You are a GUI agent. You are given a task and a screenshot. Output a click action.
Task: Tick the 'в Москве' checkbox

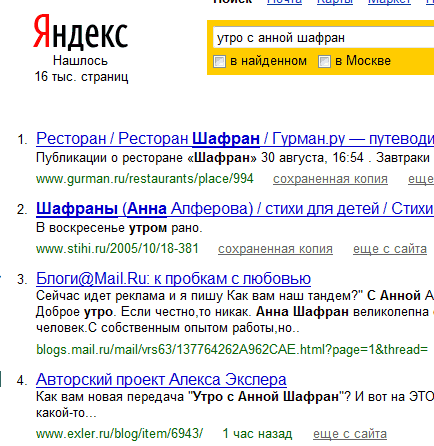pyautogui.click(x=324, y=62)
